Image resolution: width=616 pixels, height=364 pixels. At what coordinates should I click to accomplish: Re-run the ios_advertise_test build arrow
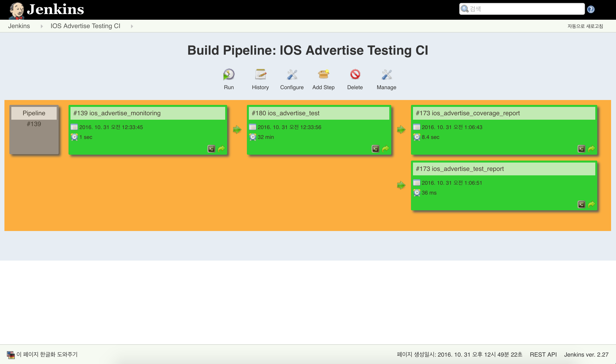(386, 149)
